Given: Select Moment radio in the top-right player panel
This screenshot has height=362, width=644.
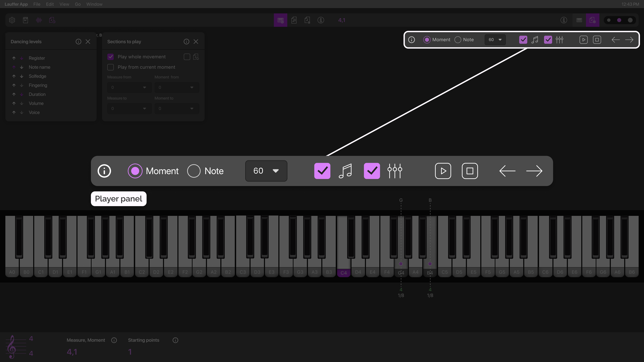Looking at the screenshot, I should coord(427,40).
